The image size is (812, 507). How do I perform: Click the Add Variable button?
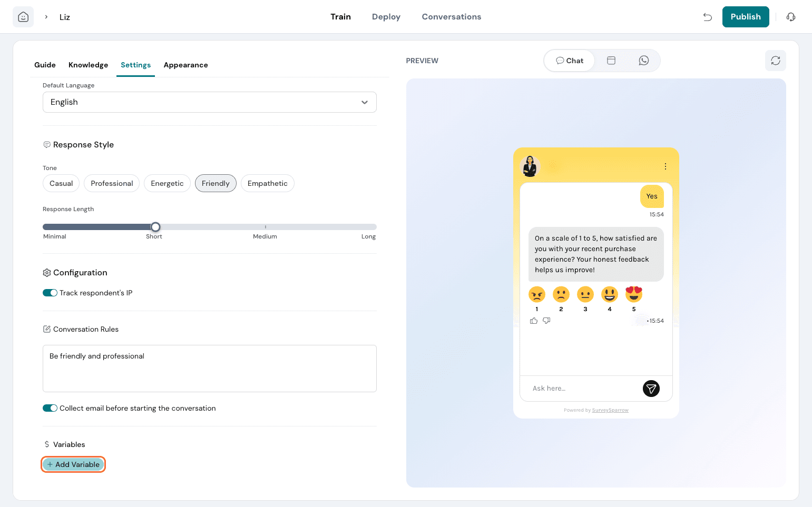pos(73,464)
